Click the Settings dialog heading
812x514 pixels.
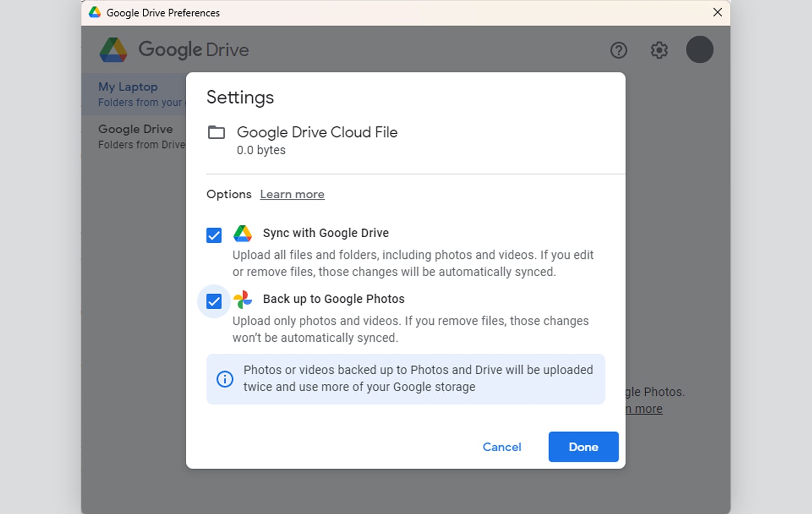click(x=240, y=97)
